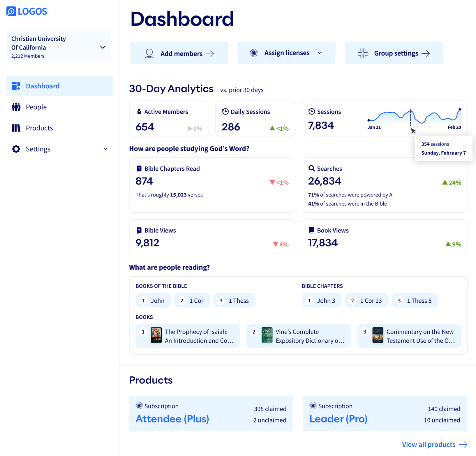This screenshot has width=476, height=456.
Task: Select the John 3 chapter chip
Action: pos(322,300)
